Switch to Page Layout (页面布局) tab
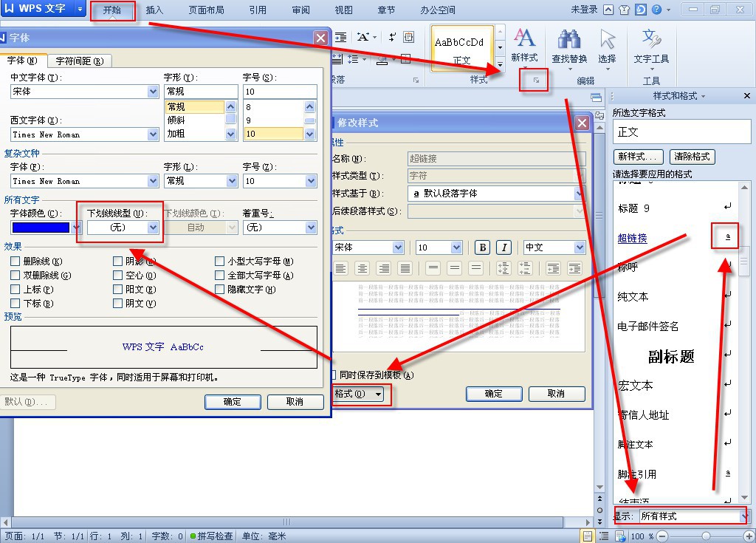 (x=207, y=10)
